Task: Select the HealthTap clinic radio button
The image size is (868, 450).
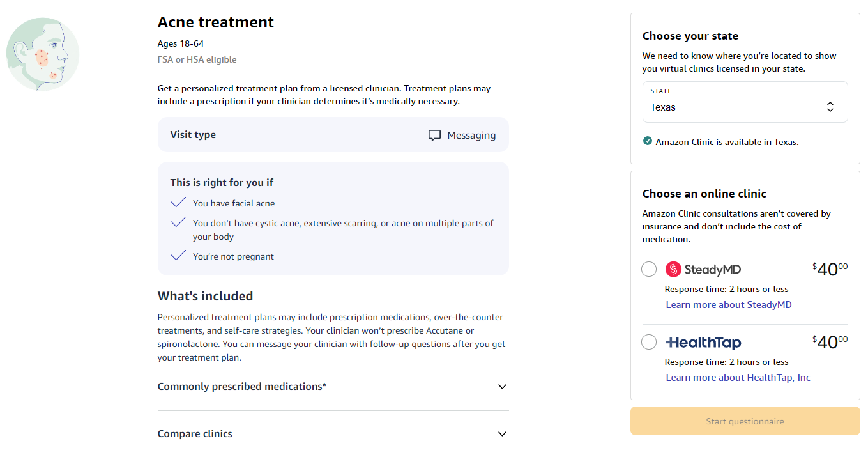Action: coord(649,343)
